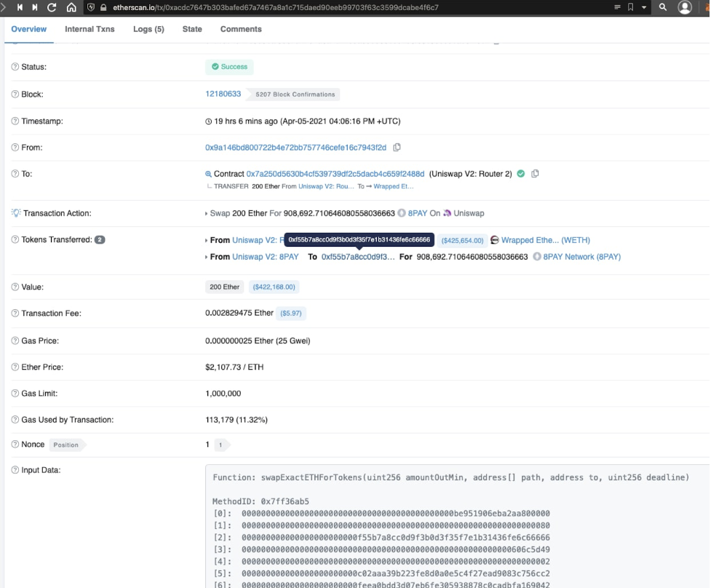Open recipient 0xf55b7a8cc0d9f3... link

tap(358, 257)
